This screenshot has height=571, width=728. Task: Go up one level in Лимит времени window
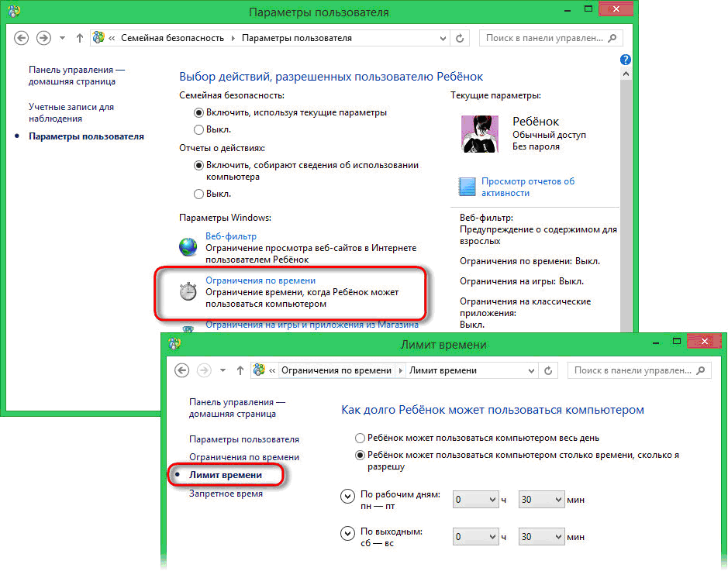click(x=240, y=370)
